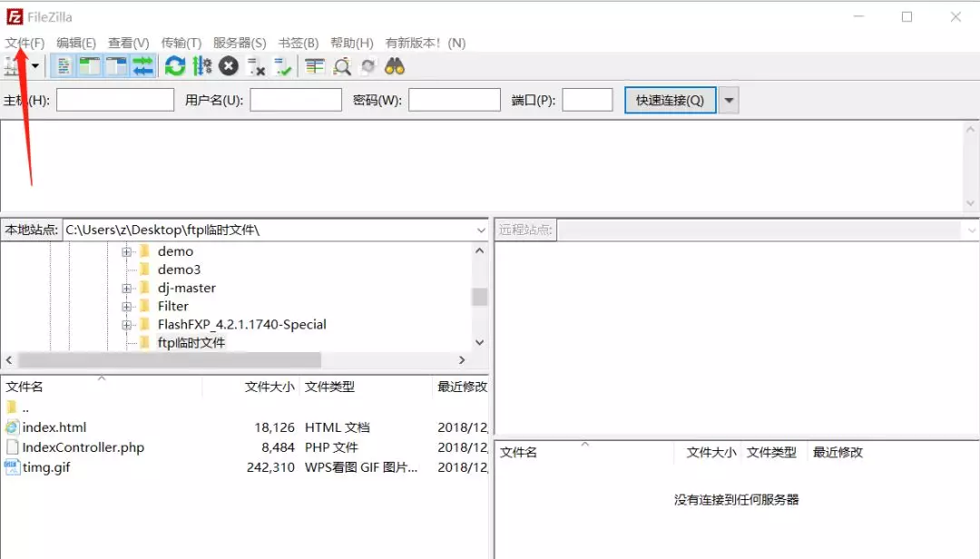Select the demo folder in tree

[x=175, y=251]
